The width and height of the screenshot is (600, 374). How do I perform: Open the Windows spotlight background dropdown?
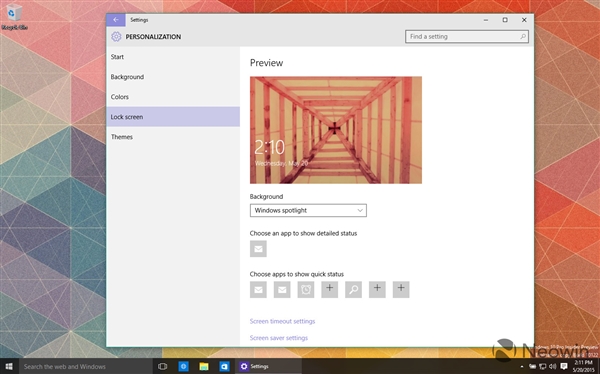tap(308, 211)
